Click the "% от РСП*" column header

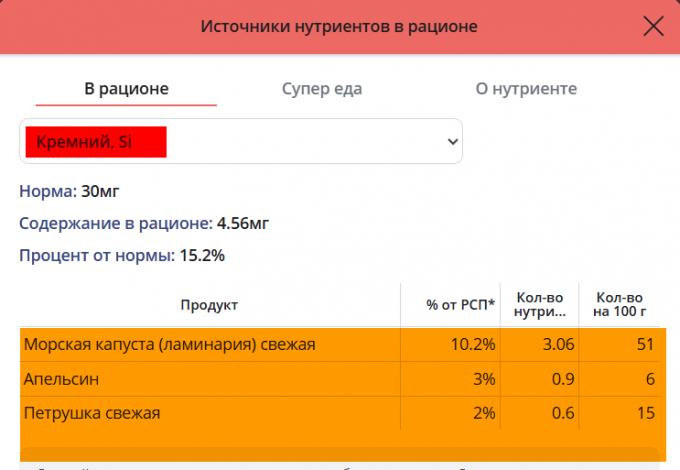(x=461, y=304)
